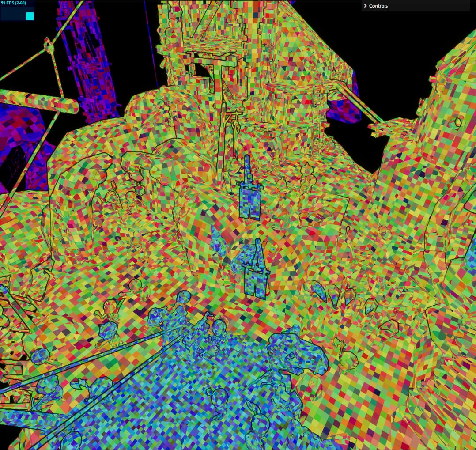476x450 pixels.
Task: Click the hexagon outline on right tower
Action: [x=457, y=122]
